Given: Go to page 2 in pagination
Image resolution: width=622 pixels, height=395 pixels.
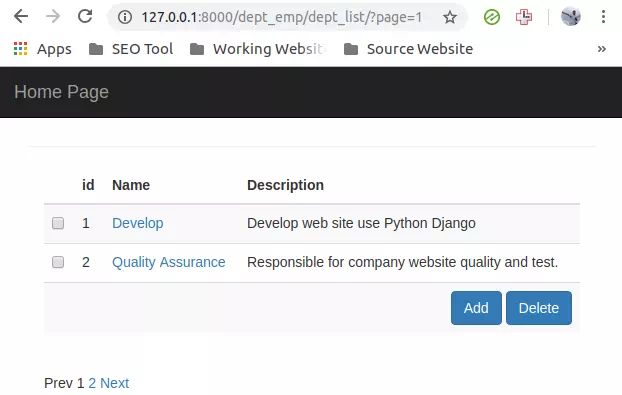Looking at the screenshot, I should [92, 383].
